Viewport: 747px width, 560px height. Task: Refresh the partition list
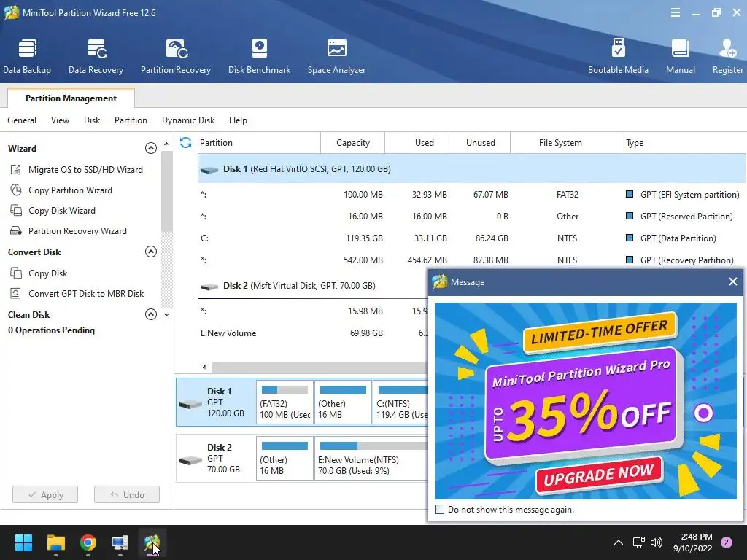point(186,142)
